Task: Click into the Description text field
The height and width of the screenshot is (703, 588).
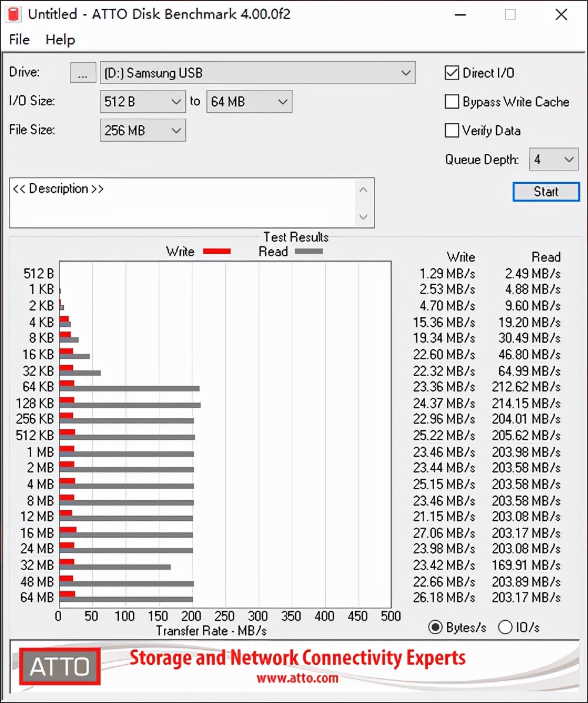Action: click(182, 203)
